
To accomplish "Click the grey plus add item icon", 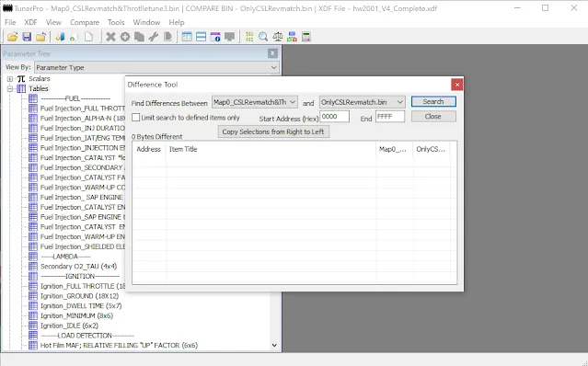I will tap(125, 37).
